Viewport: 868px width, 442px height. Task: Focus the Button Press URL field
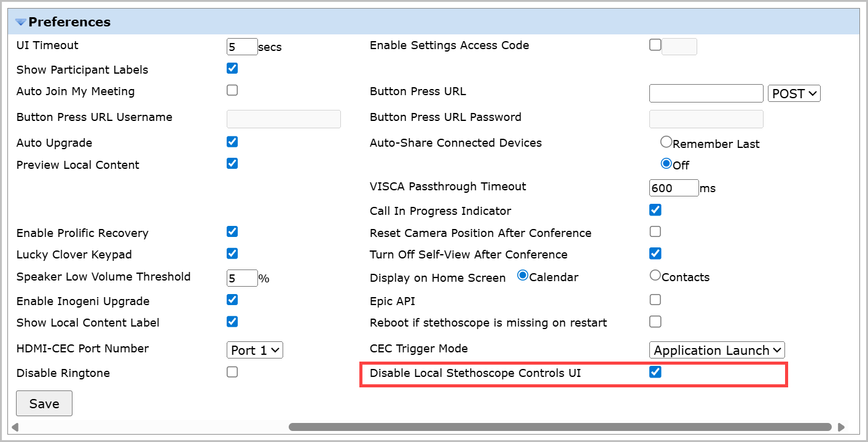pyautogui.click(x=706, y=93)
